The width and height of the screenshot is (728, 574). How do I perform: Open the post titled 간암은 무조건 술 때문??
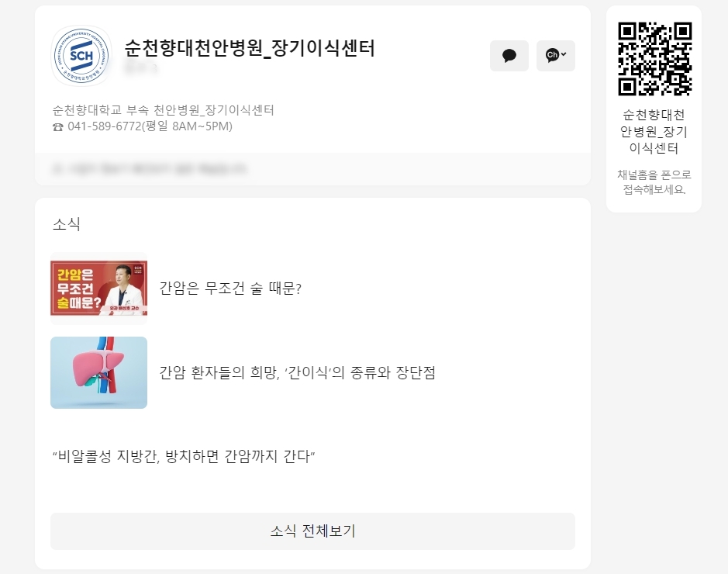[230, 289]
